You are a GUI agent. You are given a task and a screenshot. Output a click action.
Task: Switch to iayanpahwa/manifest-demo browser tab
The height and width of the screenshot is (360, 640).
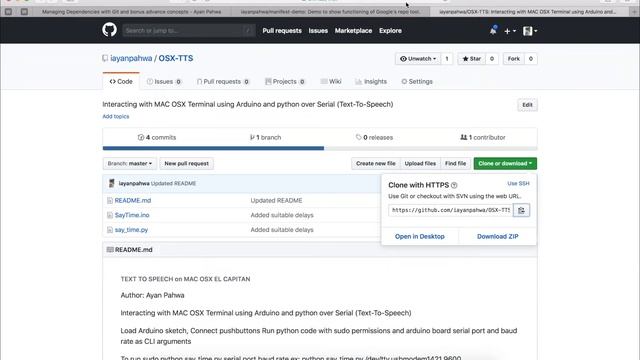(x=331, y=12)
